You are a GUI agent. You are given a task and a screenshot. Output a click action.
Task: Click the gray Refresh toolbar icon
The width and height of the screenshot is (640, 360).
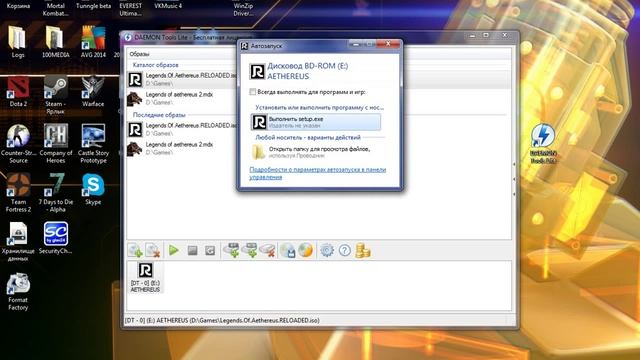click(x=210, y=250)
